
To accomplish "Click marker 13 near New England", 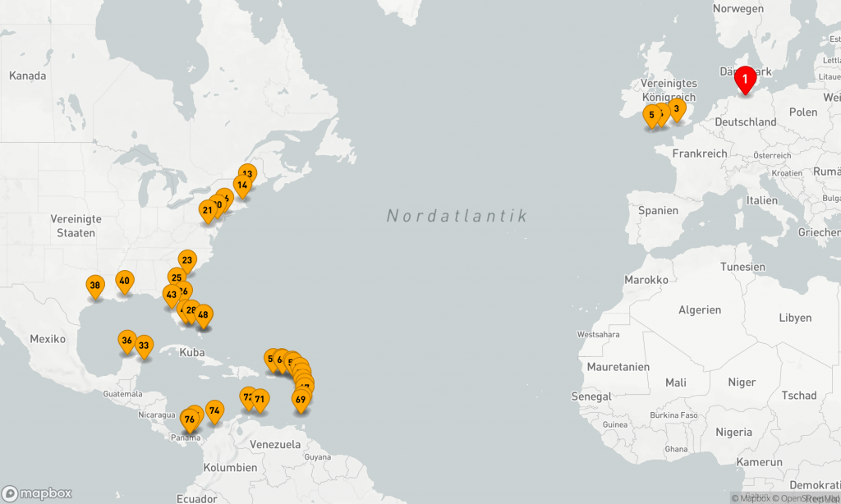I will click(247, 174).
